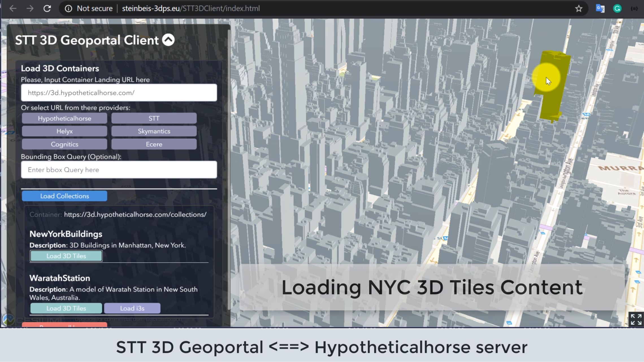This screenshot has height=362, width=644.
Task: Click the WaratahStation heading
Action: [60, 278]
